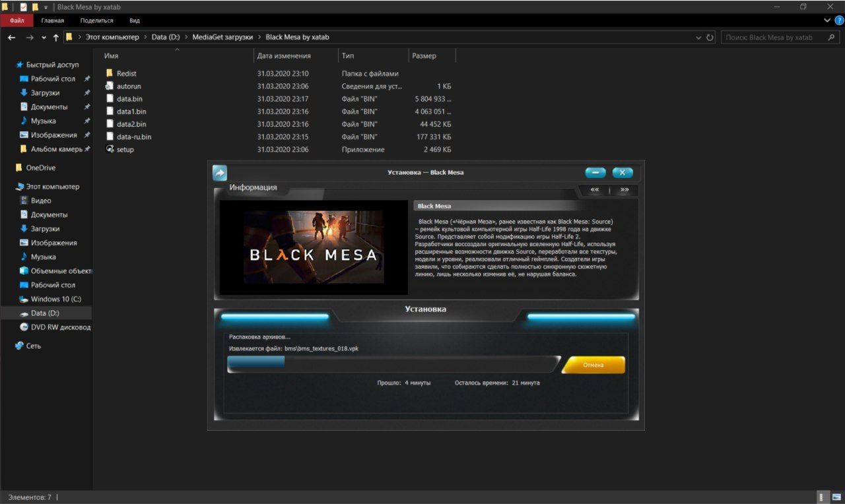
Task: Click the installer arrow logo icon
Action: 219,173
